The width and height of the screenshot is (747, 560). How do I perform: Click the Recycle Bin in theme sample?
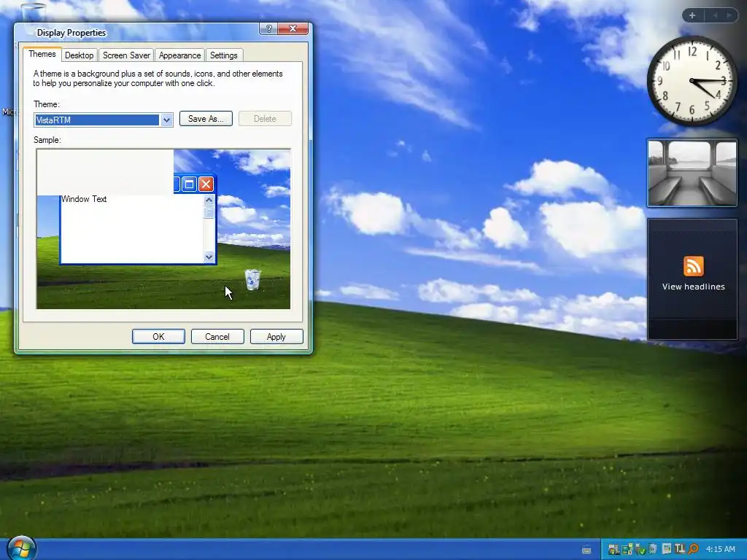(x=252, y=279)
